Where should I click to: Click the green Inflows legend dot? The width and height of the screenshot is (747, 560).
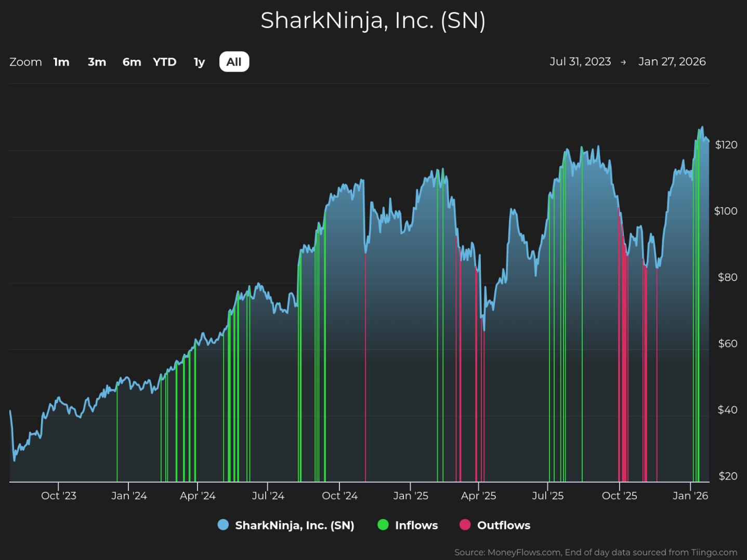click(x=383, y=525)
